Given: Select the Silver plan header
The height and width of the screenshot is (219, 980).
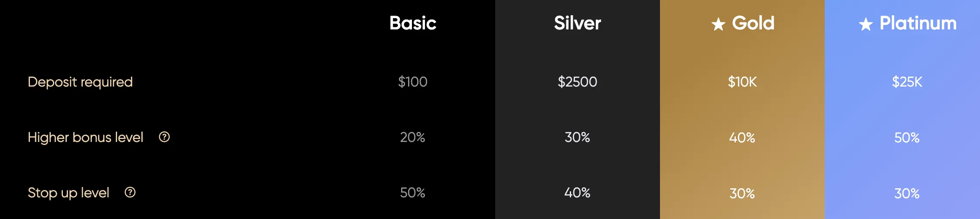Looking at the screenshot, I should click(x=578, y=23).
